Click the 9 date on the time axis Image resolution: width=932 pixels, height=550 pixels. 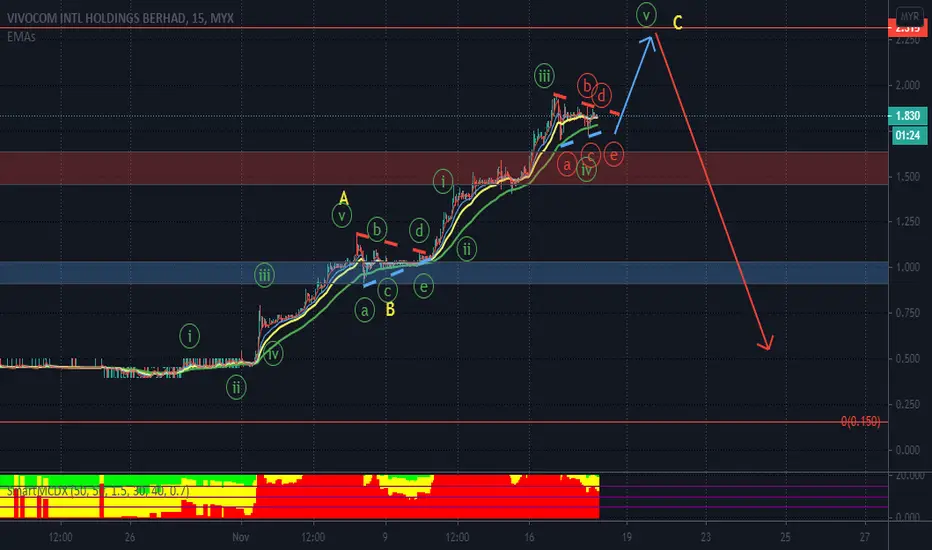385,537
